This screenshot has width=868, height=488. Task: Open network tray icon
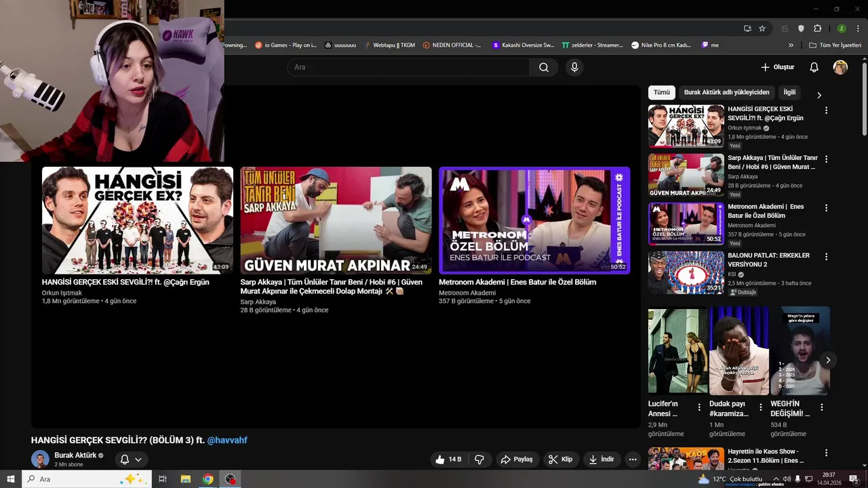pos(808,479)
